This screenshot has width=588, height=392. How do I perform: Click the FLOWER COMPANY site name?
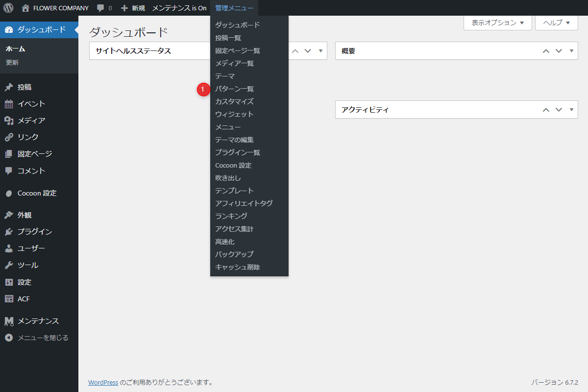(61, 8)
